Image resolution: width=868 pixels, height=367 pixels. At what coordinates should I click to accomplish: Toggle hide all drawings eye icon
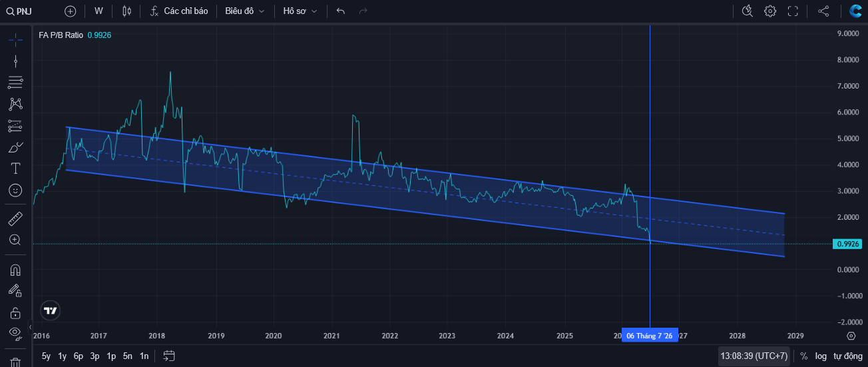[15, 333]
